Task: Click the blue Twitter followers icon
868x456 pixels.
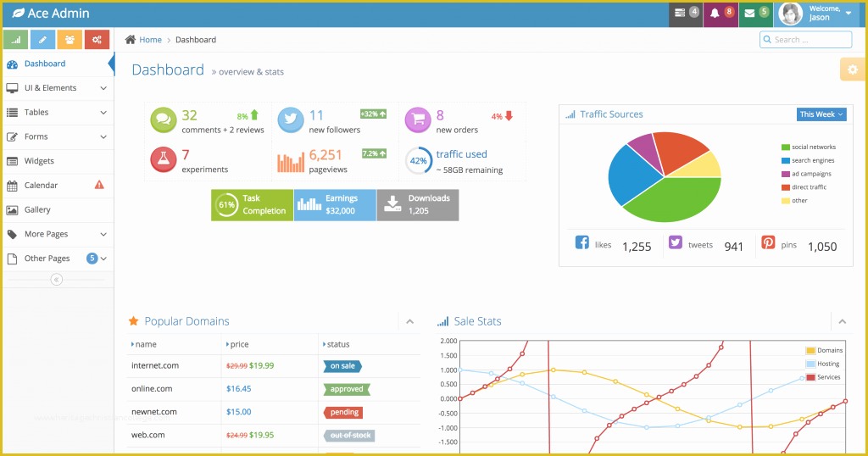Action: [291, 120]
